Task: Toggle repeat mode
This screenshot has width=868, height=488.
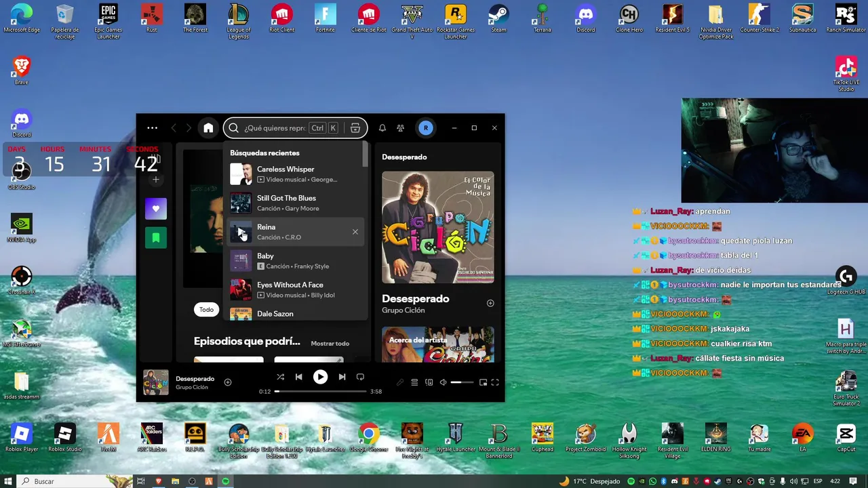Action: [360, 377]
